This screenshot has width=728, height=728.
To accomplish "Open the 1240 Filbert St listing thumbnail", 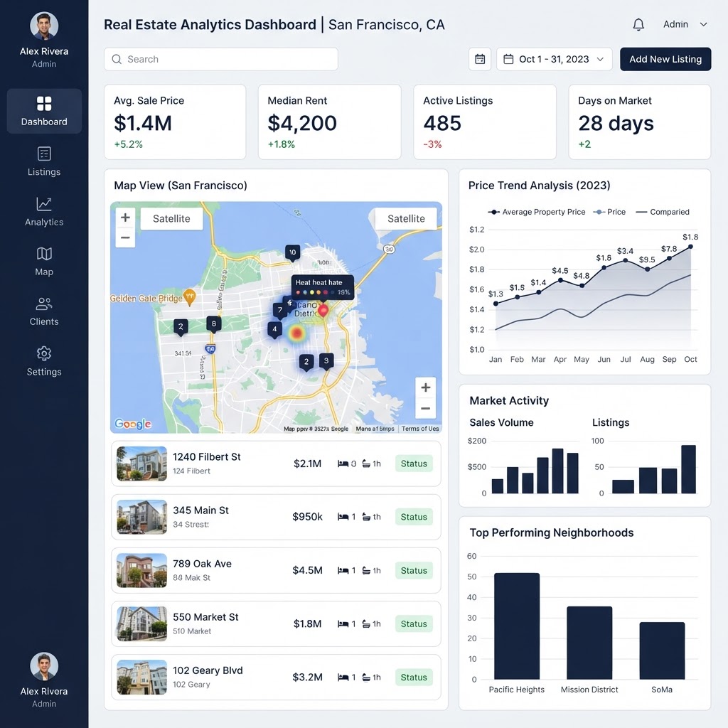I will point(141,464).
